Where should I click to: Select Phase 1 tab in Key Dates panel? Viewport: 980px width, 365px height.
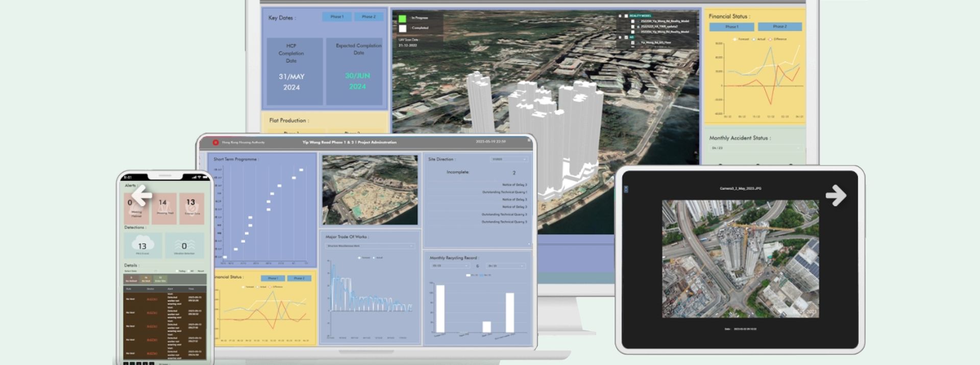[x=336, y=17]
